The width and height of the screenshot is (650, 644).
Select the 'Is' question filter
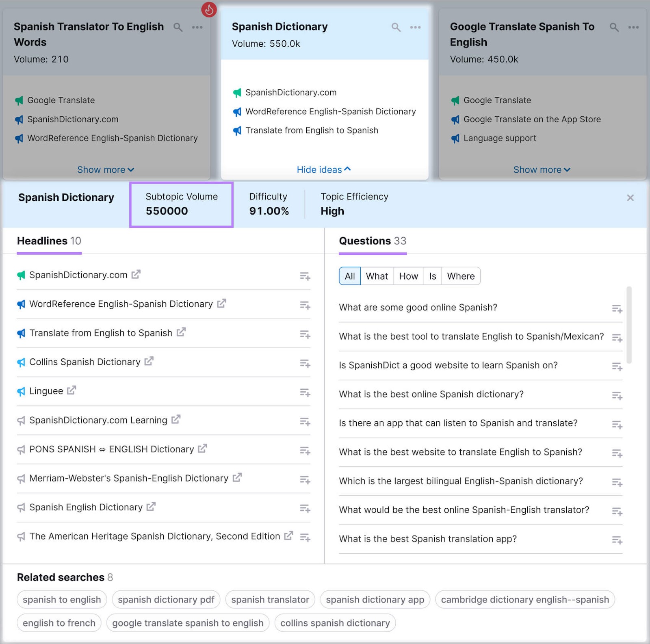pyautogui.click(x=432, y=276)
